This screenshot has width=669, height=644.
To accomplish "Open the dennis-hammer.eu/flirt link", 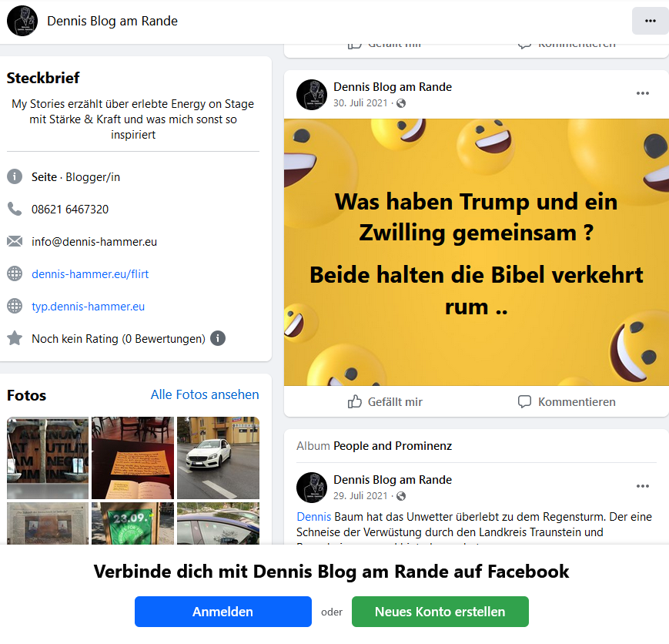I will (90, 274).
